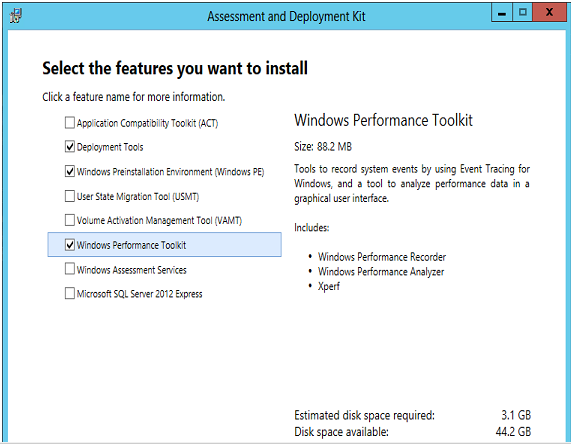
Task: Show info for Windows Assessment Services label
Action: 131,270
